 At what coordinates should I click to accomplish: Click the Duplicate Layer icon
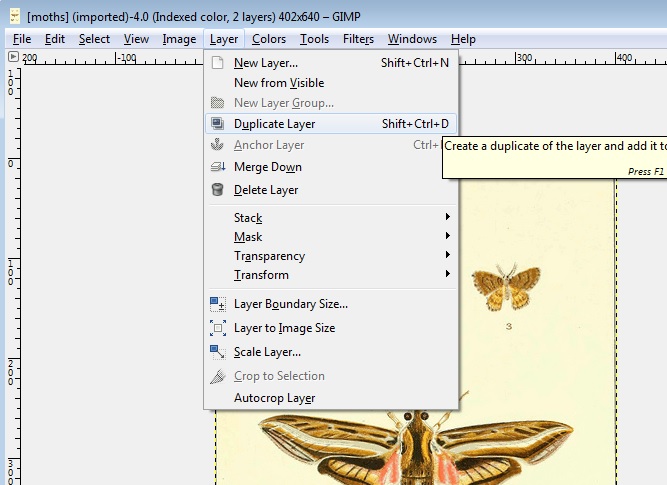point(217,123)
